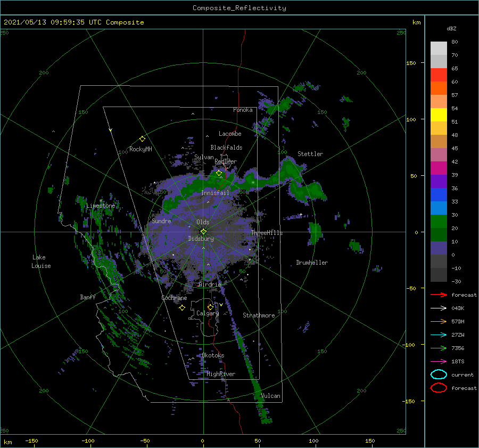Click the Innisfail town label
Viewport: 479px width, 448px height.
click(x=215, y=193)
